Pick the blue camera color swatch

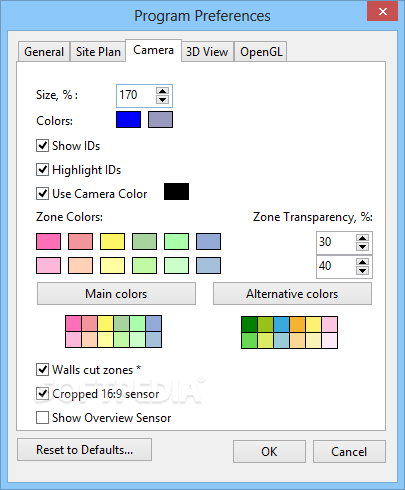pos(128,120)
